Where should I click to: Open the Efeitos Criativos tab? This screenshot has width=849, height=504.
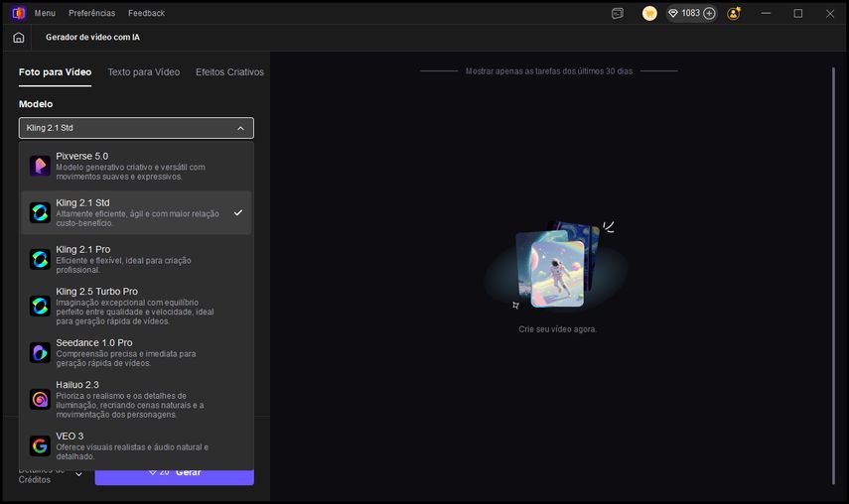click(229, 72)
